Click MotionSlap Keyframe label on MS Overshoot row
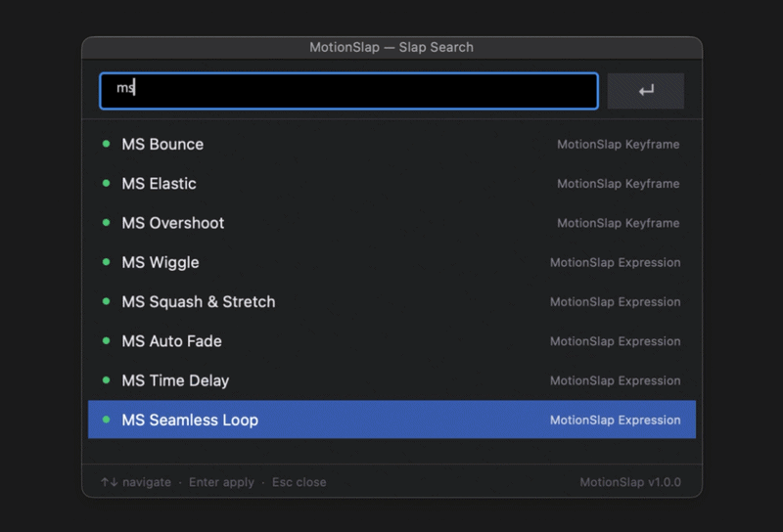 [x=619, y=223]
